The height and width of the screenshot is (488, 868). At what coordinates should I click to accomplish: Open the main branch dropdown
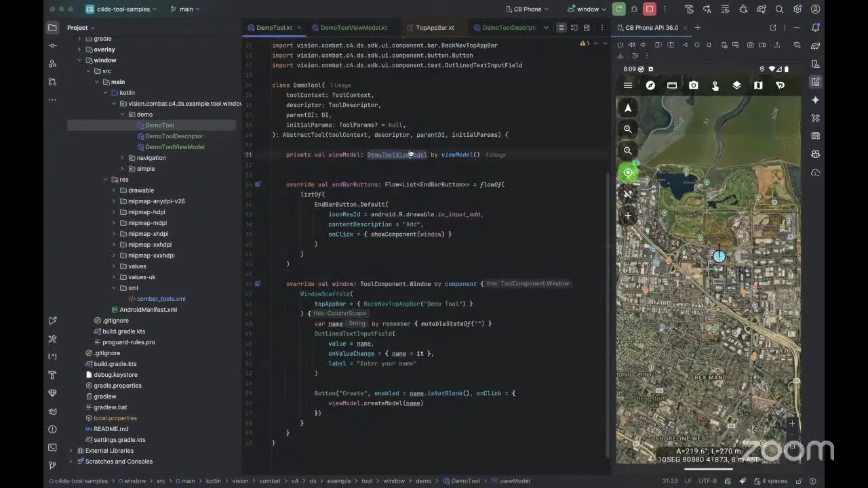[x=185, y=9]
